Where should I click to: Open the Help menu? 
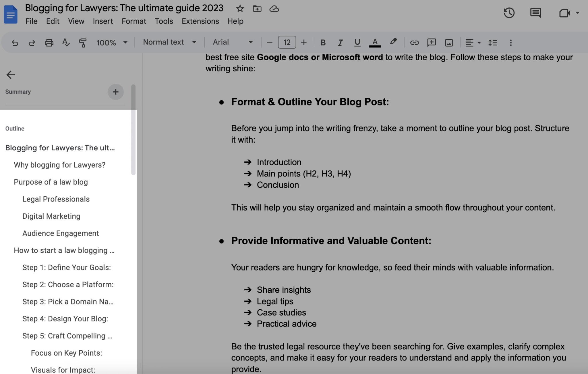235,21
